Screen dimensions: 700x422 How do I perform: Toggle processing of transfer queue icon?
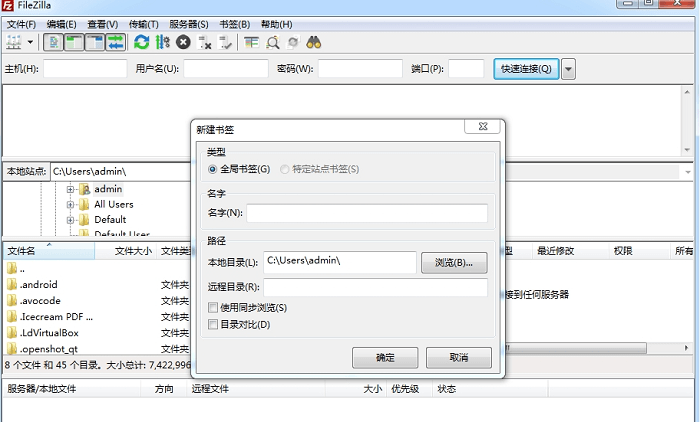162,43
